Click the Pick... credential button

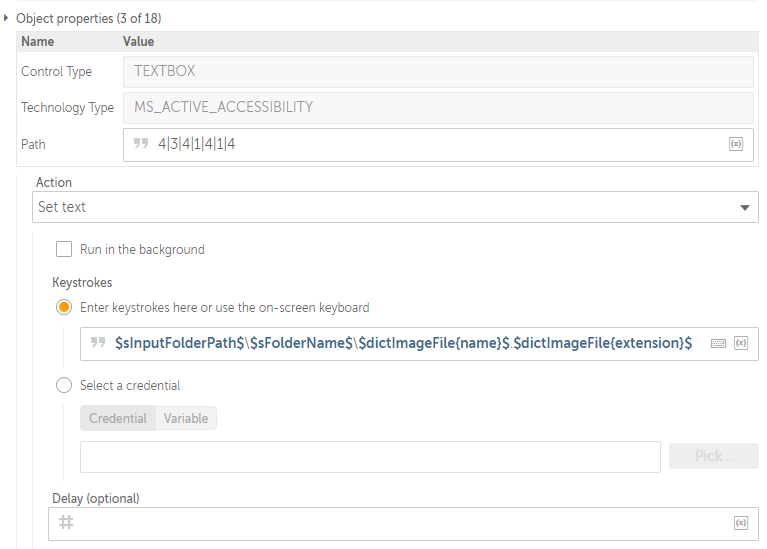pos(714,456)
